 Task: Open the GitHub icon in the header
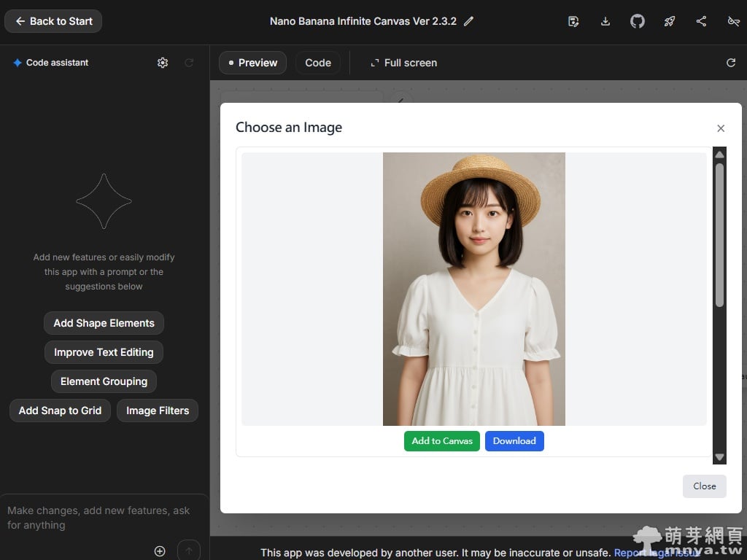coord(638,21)
